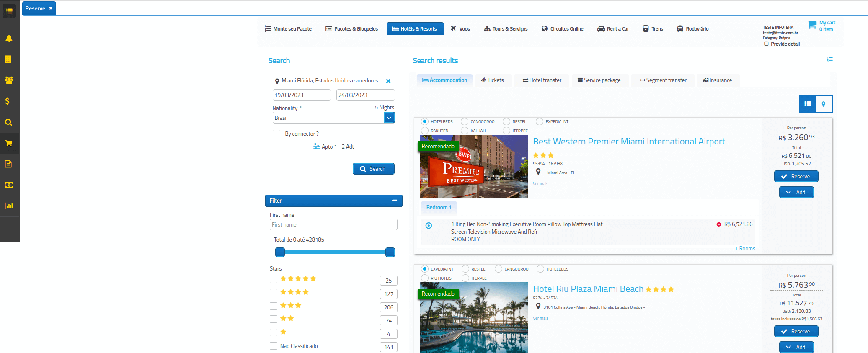Screen dimensions: 868x353
Task: Select the Hotel transfer tab
Action: [x=542, y=80]
